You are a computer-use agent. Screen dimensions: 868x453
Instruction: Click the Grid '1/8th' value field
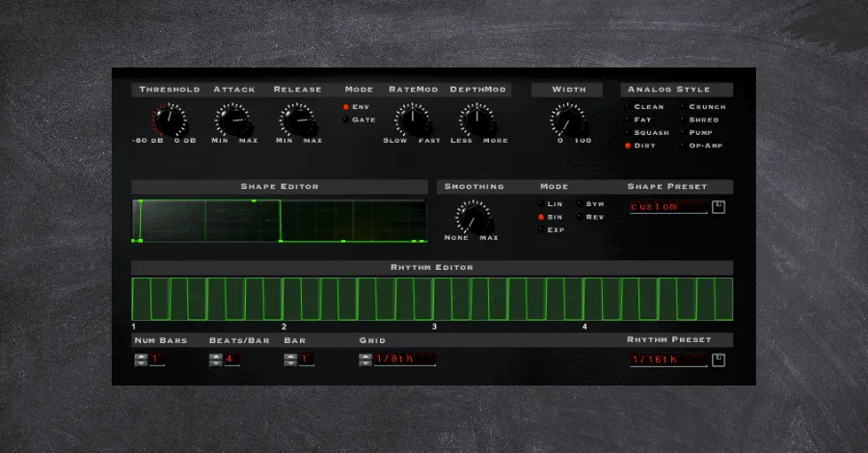coord(405,360)
